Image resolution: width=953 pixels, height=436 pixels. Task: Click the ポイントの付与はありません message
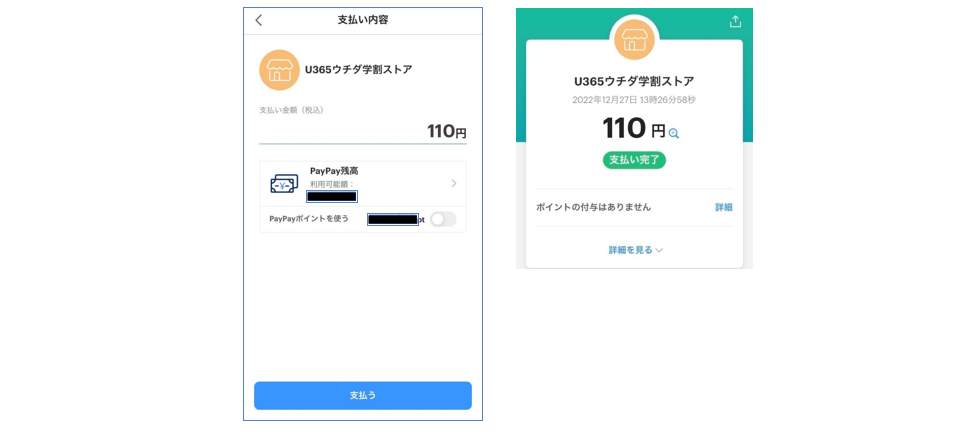coord(593,207)
